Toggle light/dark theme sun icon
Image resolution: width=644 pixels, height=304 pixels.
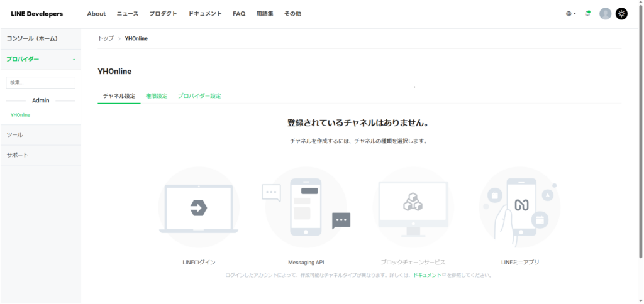(621, 14)
